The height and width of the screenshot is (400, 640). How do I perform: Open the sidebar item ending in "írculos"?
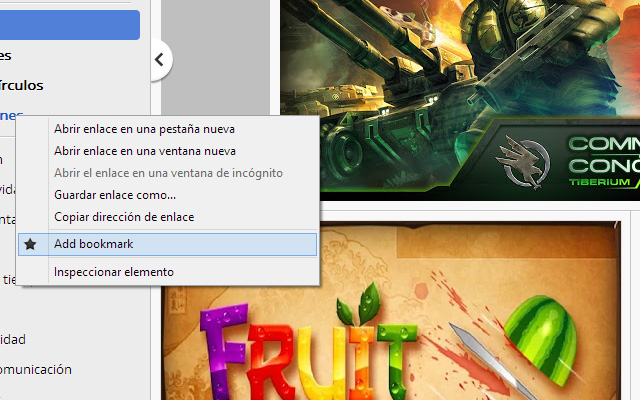[x=22, y=85]
